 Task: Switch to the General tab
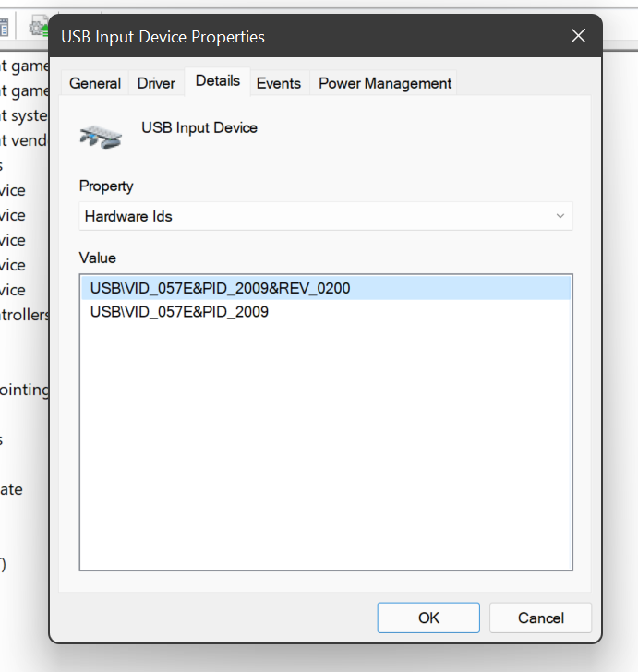[x=95, y=83]
